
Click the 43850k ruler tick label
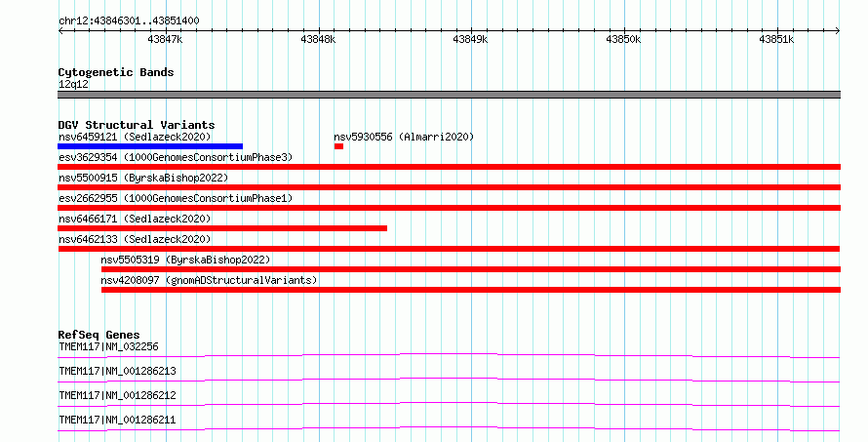tap(623, 39)
